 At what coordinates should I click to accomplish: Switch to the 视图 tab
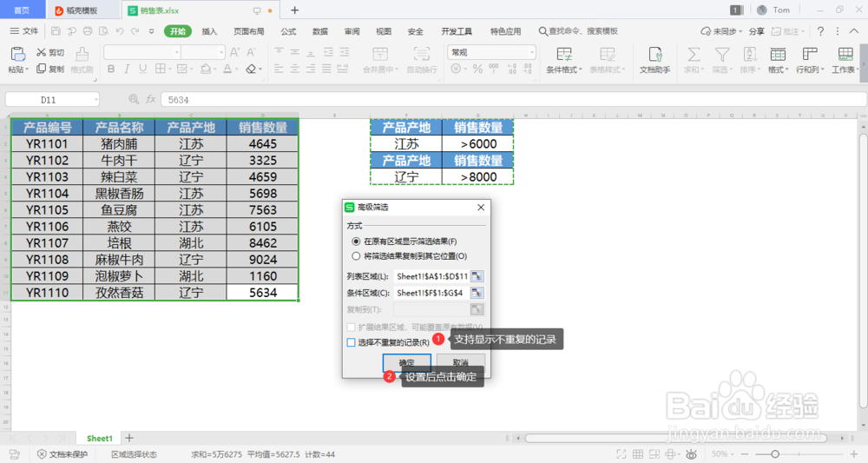(x=383, y=31)
